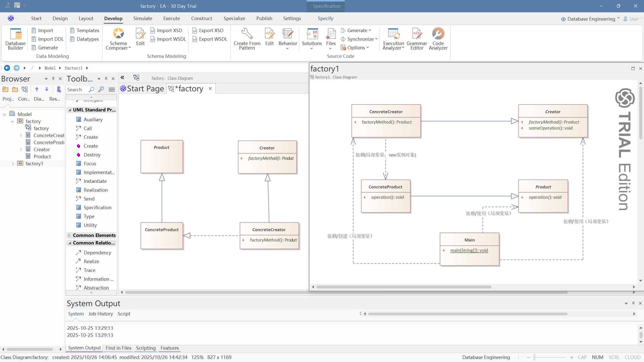Click the Schema Composer icon
The width and height of the screenshot is (644, 362).
[118, 34]
